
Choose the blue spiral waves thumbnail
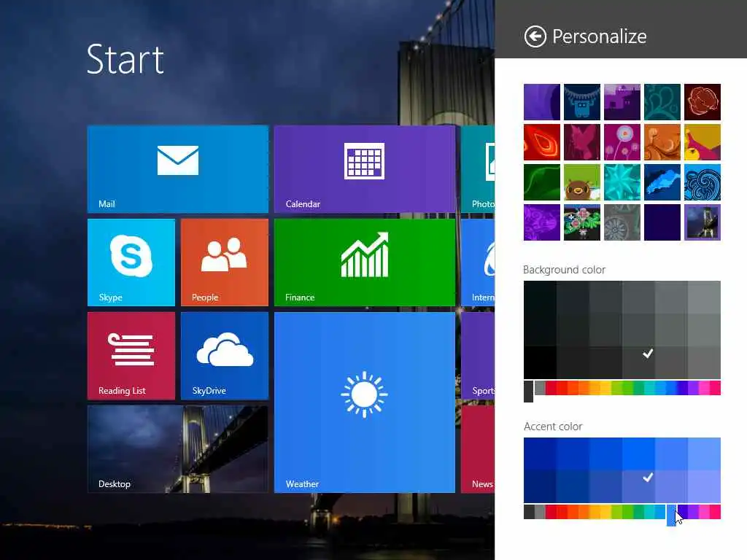[703, 182]
